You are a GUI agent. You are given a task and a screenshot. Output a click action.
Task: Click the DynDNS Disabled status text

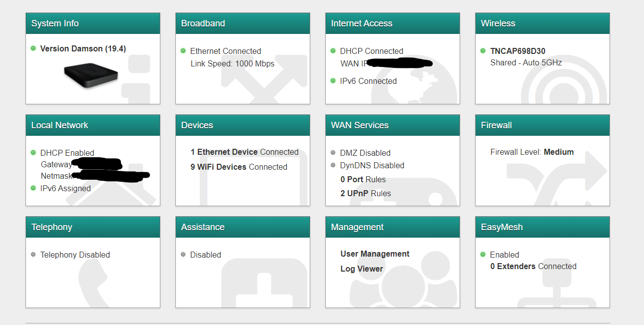[x=372, y=166]
